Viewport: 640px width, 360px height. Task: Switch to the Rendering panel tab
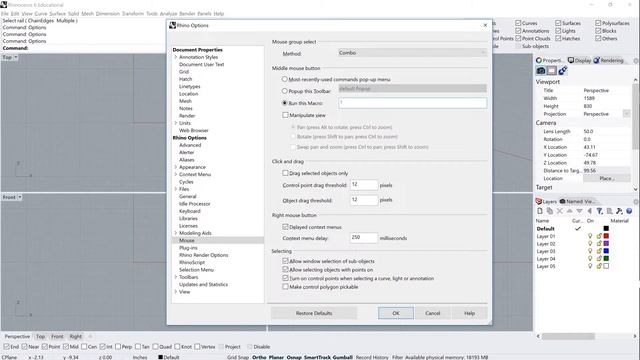point(609,60)
